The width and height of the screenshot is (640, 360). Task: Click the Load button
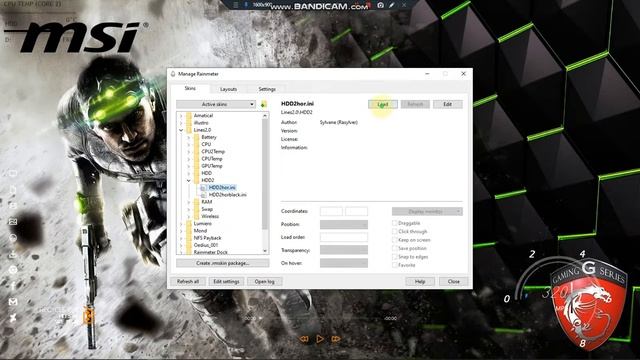(x=383, y=104)
